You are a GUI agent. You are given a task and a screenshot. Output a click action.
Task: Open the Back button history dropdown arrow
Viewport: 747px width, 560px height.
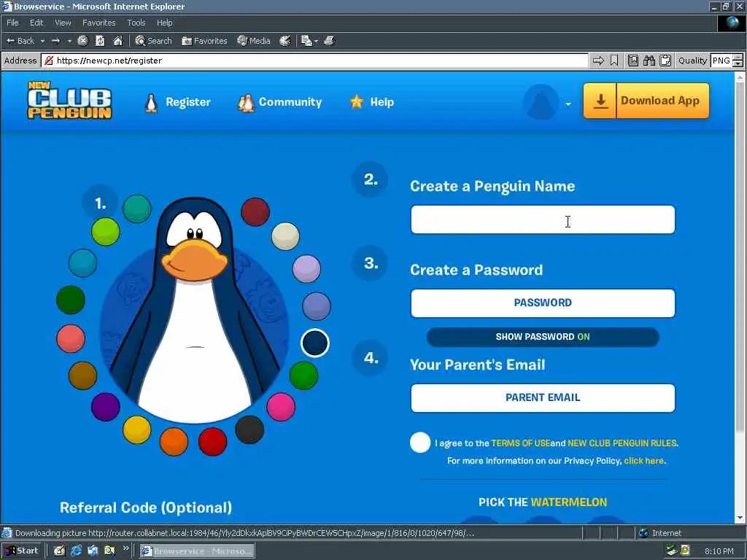[42, 41]
